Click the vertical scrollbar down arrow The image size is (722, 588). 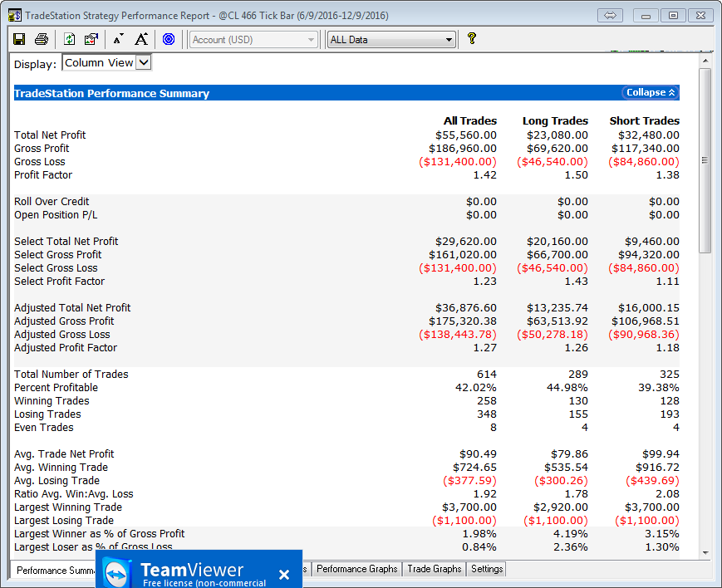click(705, 552)
